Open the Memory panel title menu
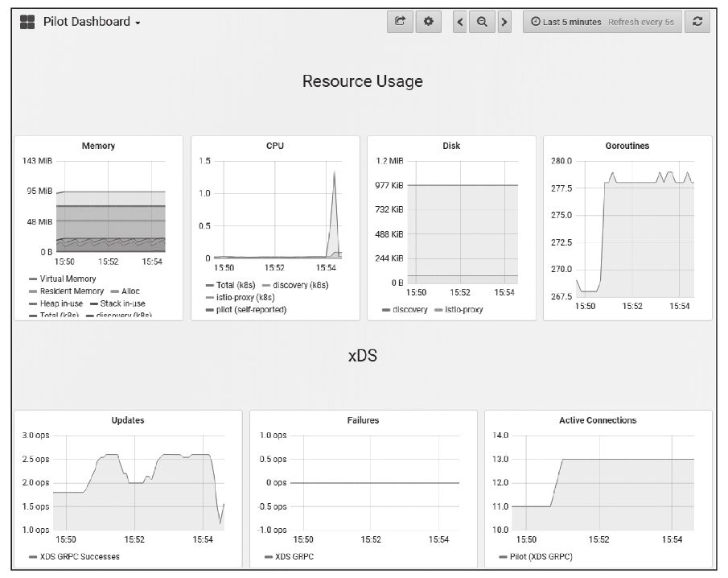Screen dimensions: 728x578 (x=98, y=146)
